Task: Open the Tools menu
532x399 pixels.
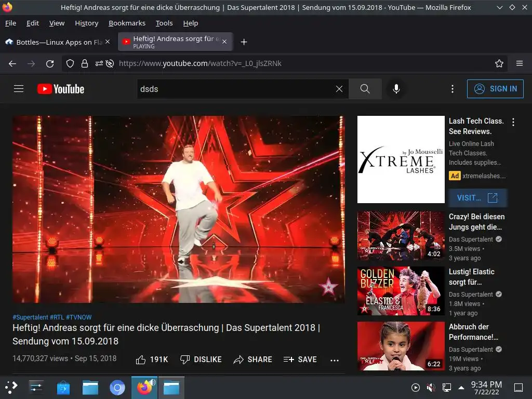Action: tap(164, 23)
